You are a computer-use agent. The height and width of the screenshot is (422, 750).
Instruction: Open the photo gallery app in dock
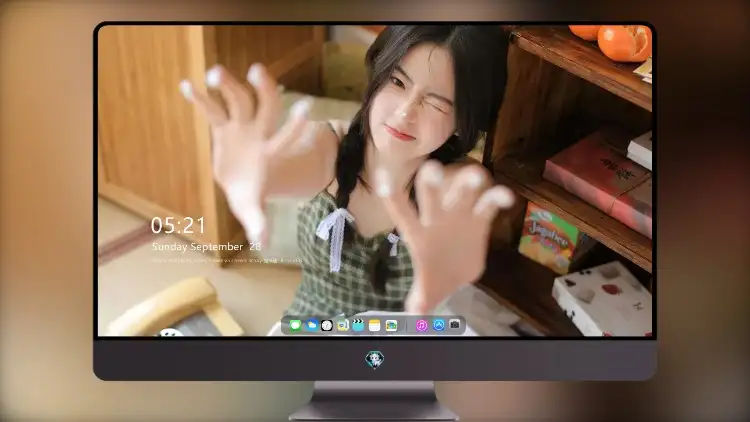[391, 325]
